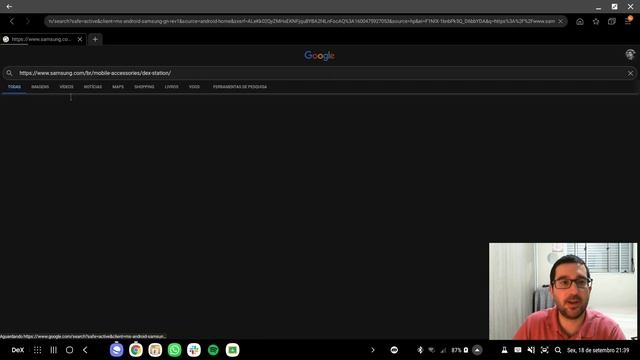Show recent apps from taskbar
The image size is (640, 360).
tap(53, 350)
